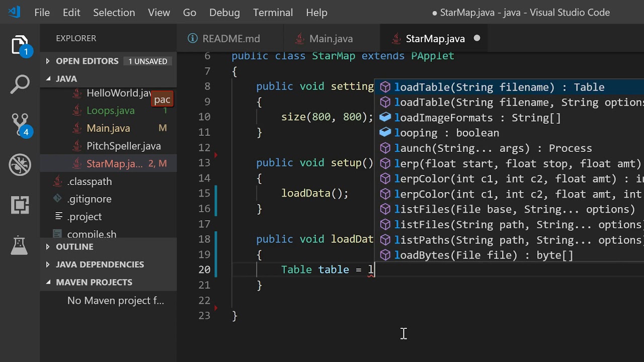Viewport: 644px width, 362px height.
Task: Open the Test beaker view icon
Action: click(x=20, y=245)
